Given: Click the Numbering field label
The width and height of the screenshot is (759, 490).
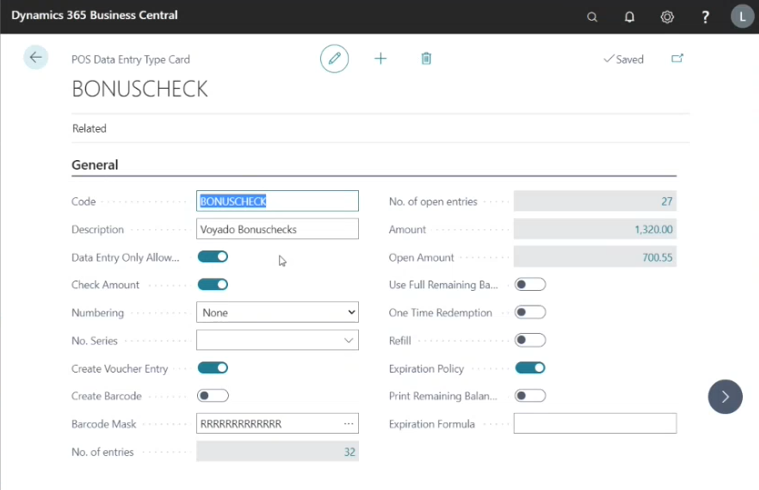Looking at the screenshot, I should click(x=98, y=313).
